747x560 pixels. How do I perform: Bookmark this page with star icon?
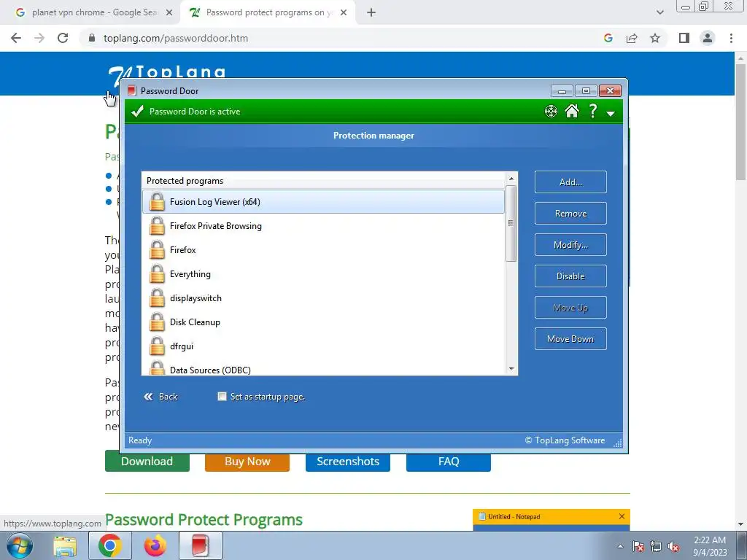655,38
